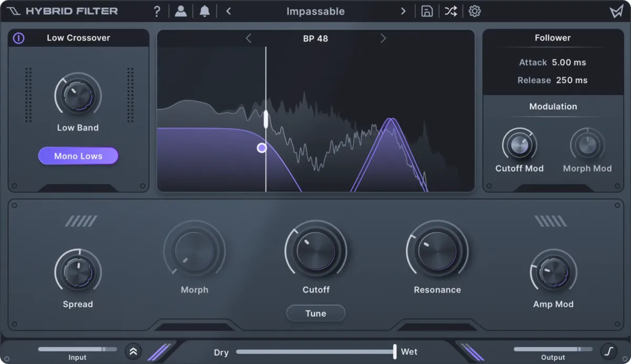Click the stripes icon above Amp Mod
This screenshot has height=364, width=631.
click(x=551, y=221)
